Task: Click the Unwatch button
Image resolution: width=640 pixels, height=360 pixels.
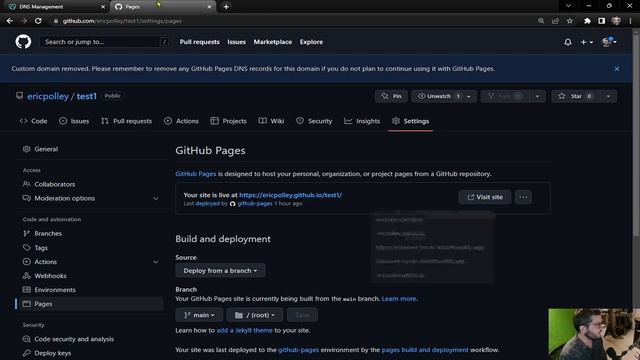Action: click(438, 96)
